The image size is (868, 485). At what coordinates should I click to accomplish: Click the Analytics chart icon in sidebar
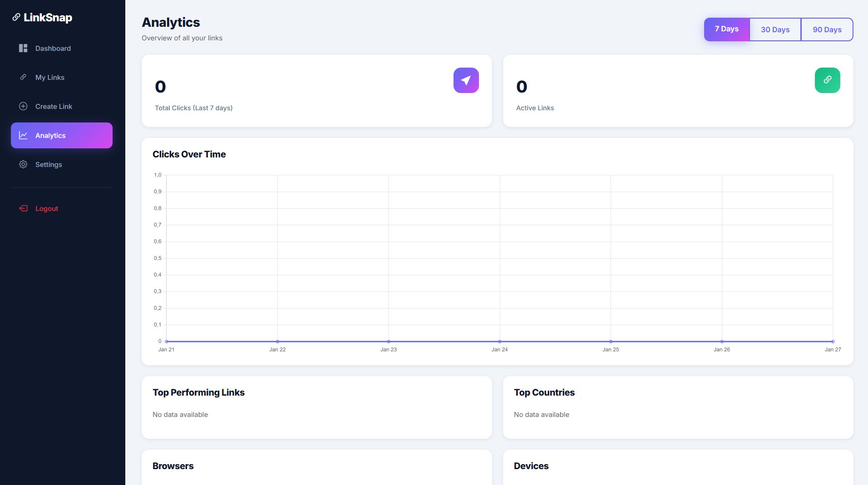click(23, 135)
